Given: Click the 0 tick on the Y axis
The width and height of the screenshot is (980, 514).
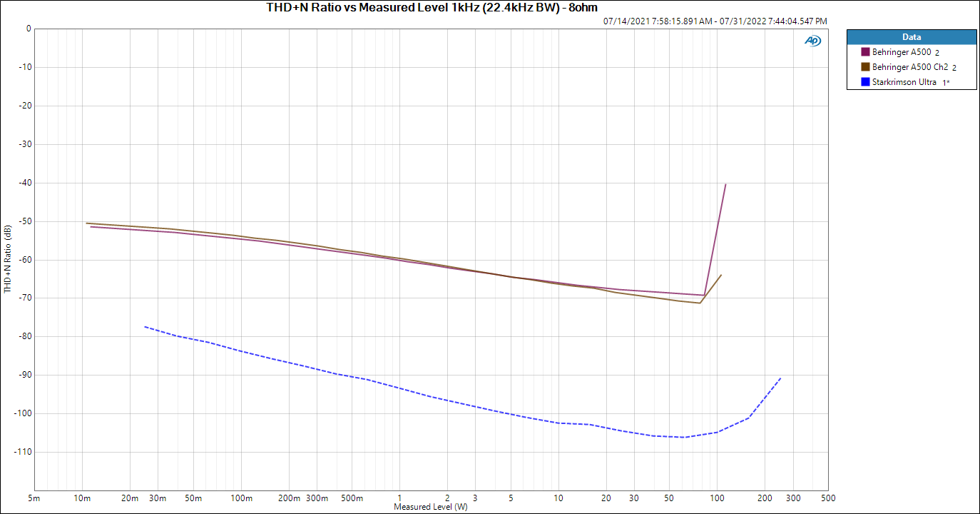Looking at the screenshot, I should click(x=29, y=29).
